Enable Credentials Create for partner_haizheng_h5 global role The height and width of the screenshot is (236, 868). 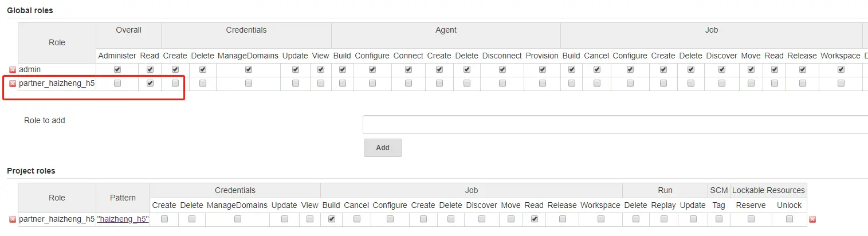[175, 83]
